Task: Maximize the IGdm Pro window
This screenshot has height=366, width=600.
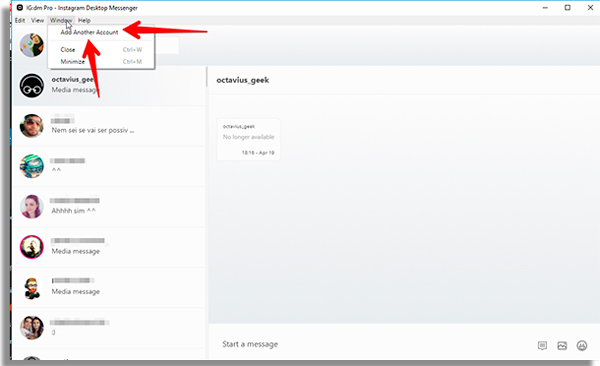Action: click(567, 8)
